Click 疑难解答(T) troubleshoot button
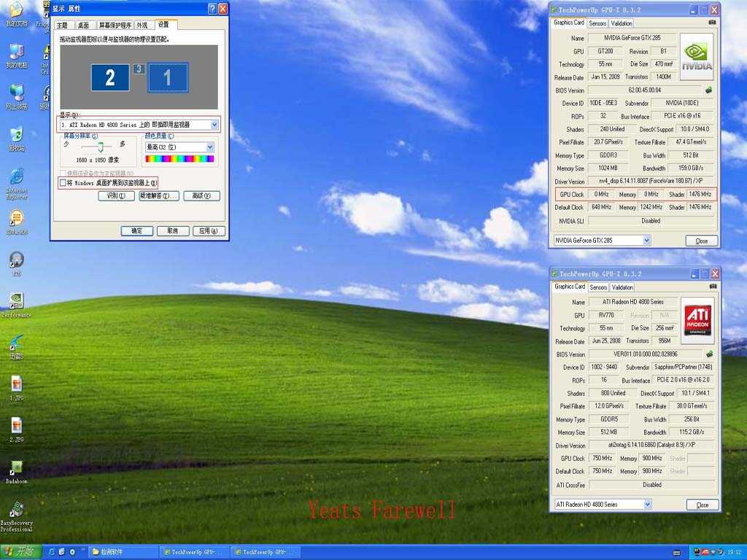Screen dimensions: 747x560 [158, 195]
